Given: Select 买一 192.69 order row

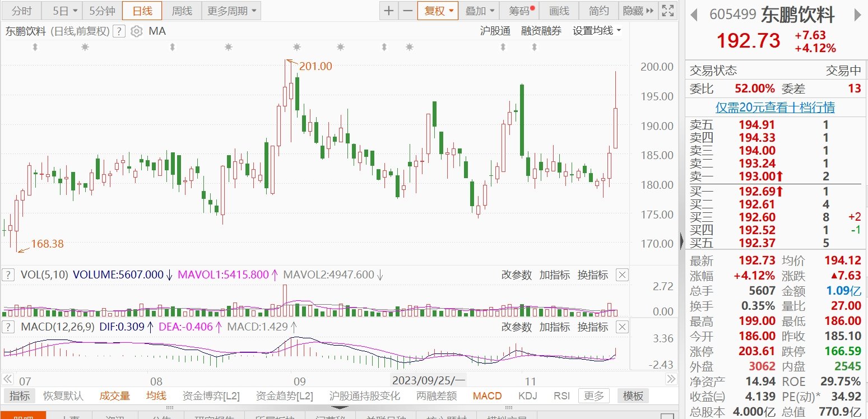Looking at the screenshot, I should (x=776, y=192).
